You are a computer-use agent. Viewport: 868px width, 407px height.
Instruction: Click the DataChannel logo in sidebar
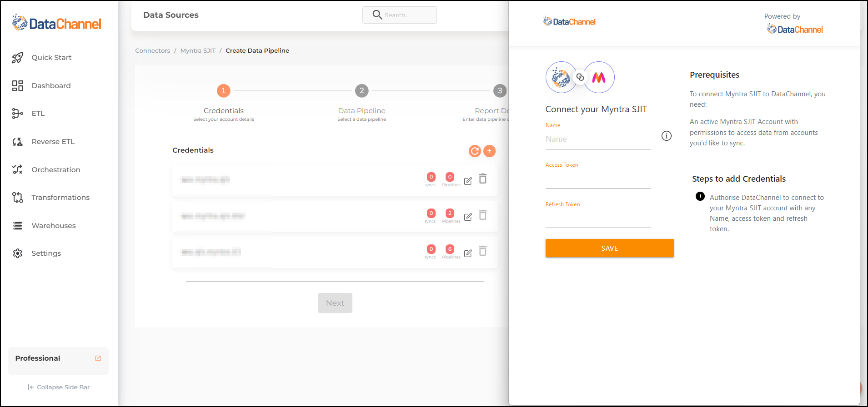point(56,23)
